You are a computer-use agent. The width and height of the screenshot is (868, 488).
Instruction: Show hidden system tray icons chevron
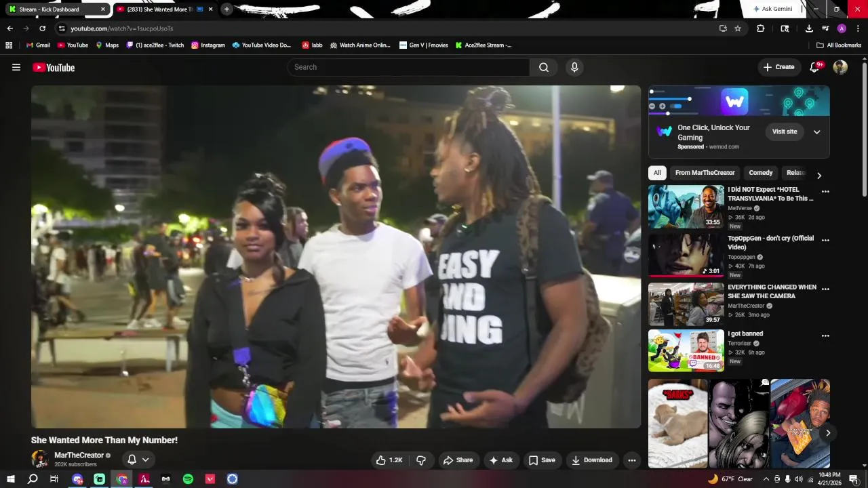click(x=766, y=479)
